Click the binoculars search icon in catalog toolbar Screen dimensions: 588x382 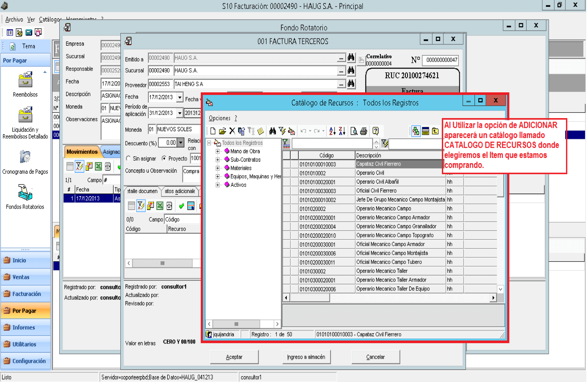pyautogui.click(x=272, y=131)
